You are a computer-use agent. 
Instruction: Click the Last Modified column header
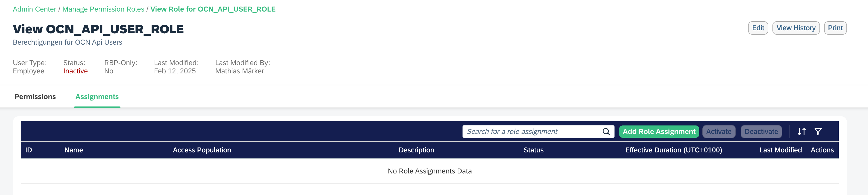tap(780, 150)
